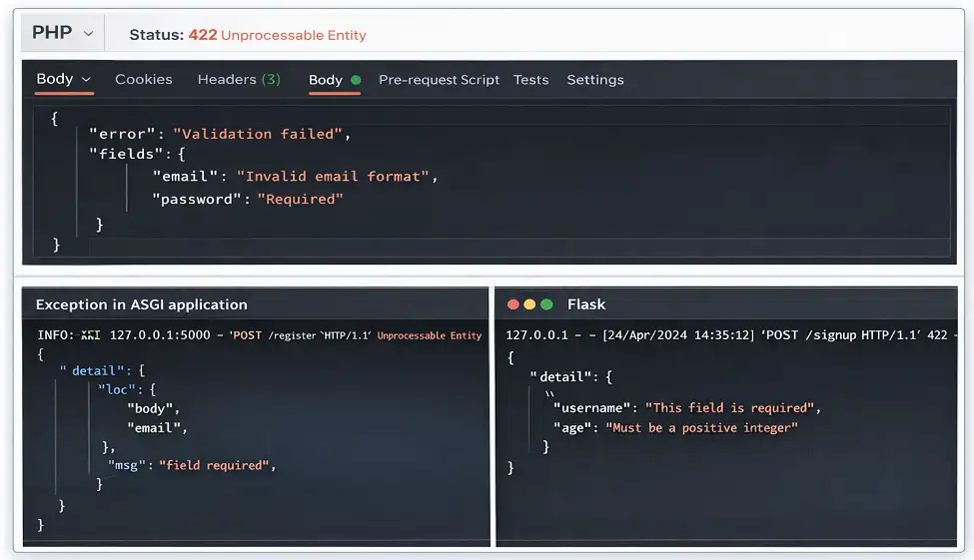Click the "error" key in response body
974x560 pixels.
click(122, 134)
